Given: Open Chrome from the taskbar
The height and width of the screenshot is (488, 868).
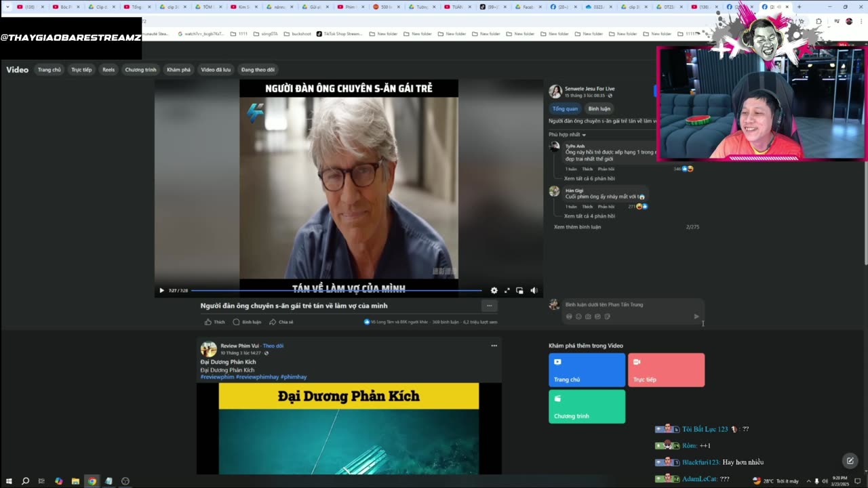Looking at the screenshot, I should [x=92, y=481].
